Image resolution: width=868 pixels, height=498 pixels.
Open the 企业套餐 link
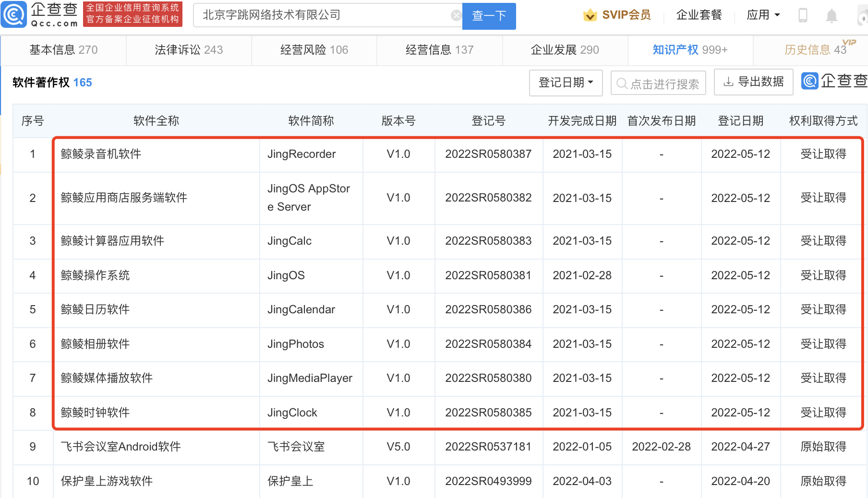pyautogui.click(x=699, y=15)
